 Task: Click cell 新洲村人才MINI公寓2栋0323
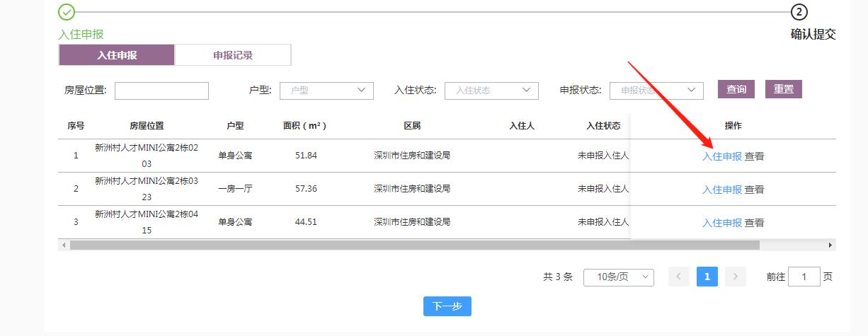tap(147, 189)
